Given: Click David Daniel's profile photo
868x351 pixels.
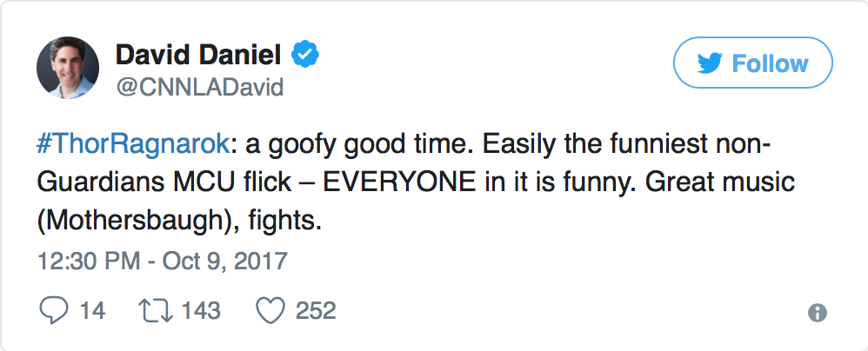Looking at the screenshot, I should point(68,69).
